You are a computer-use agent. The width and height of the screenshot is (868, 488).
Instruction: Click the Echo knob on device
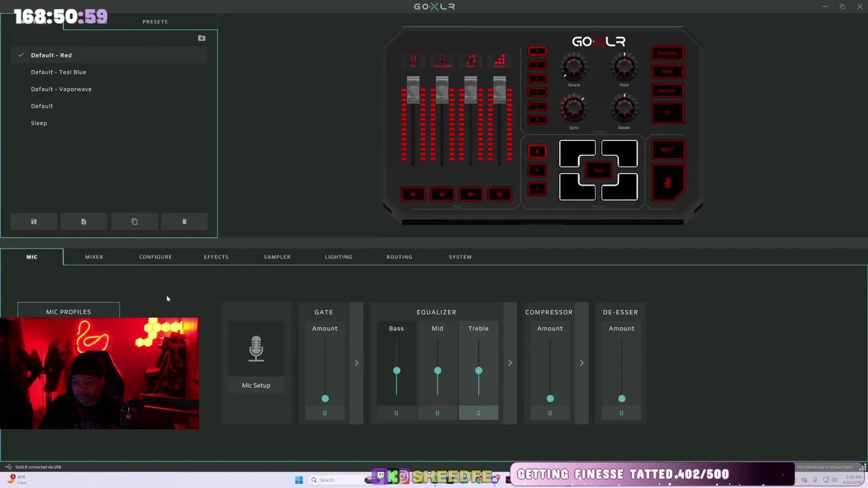(574, 108)
